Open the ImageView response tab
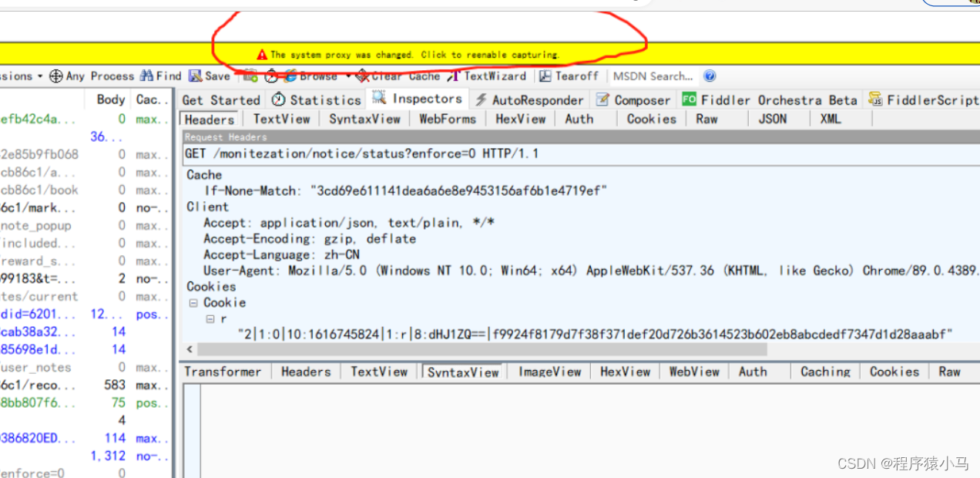 pos(549,372)
